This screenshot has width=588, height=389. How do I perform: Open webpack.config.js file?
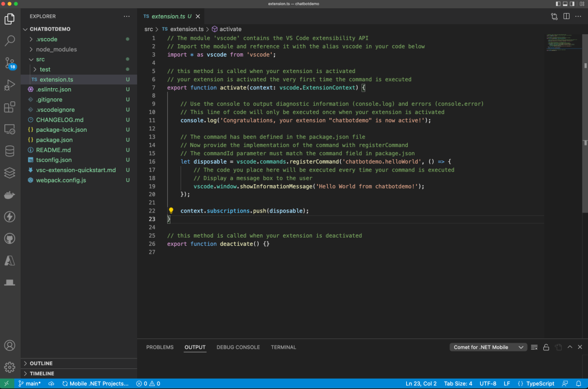pos(79,180)
